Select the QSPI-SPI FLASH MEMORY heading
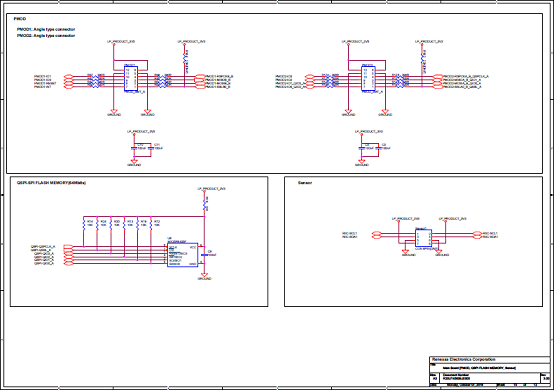The height and width of the screenshot is (390, 554). (x=52, y=183)
